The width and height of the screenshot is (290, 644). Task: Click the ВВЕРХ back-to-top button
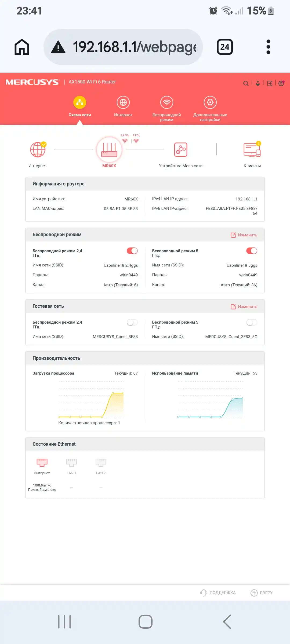(262, 593)
